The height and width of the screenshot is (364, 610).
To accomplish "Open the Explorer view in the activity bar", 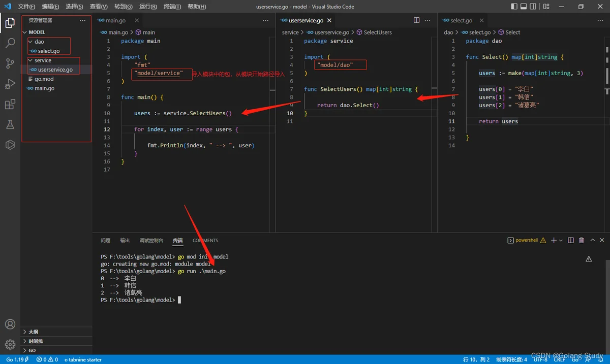I will pyautogui.click(x=10, y=23).
